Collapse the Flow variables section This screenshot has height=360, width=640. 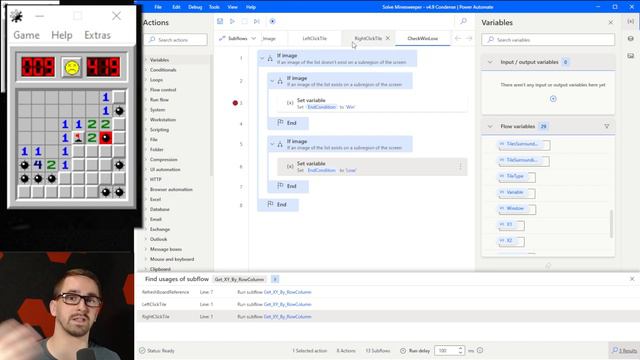(490, 127)
